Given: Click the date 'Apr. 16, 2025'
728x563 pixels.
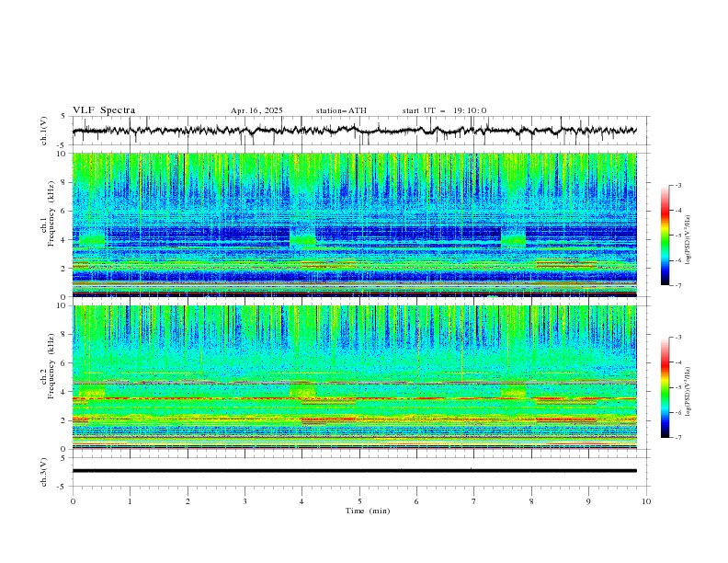Looking at the screenshot, I should coord(256,110).
